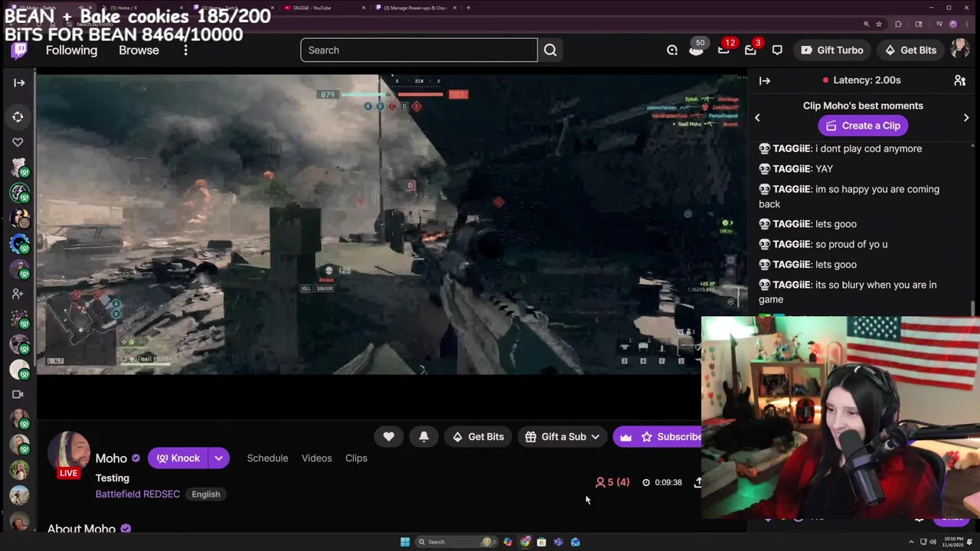Open the Windows Start menu

coord(405,543)
